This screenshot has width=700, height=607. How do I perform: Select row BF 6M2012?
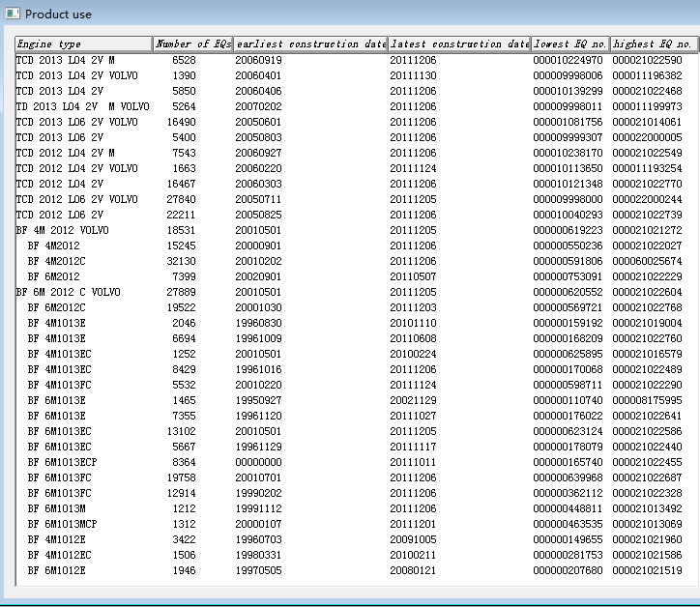[x=356, y=276]
